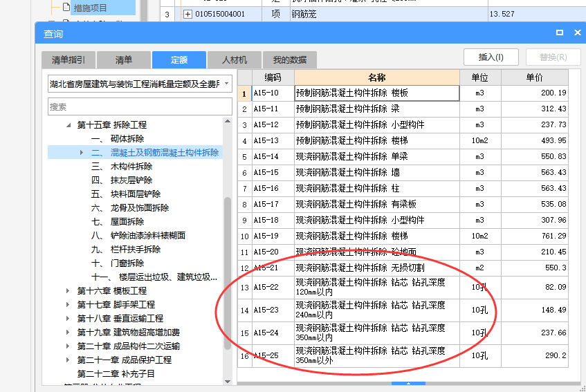Screen dimensions: 586x392
Task: Select 四、抹灰层铲除 tree item
Action: [x=122, y=180]
